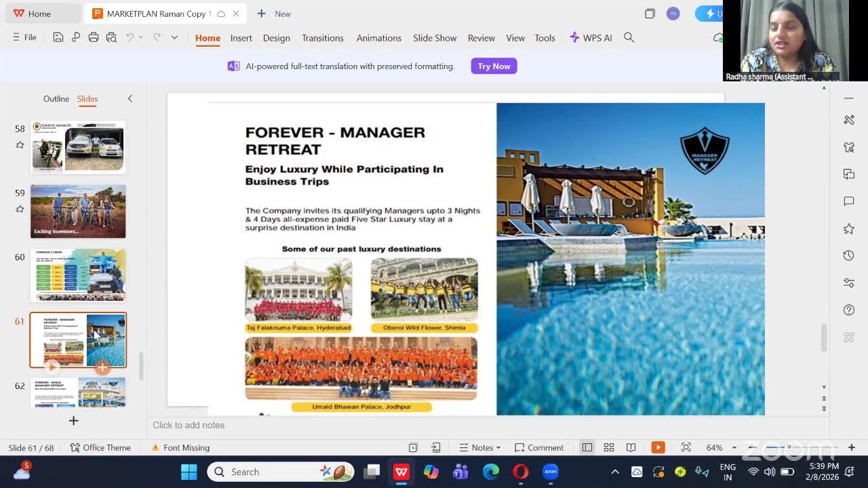The height and width of the screenshot is (488, 868).
Task: Click the slide replace icon in right sidebar
Action: coord(849,174)
